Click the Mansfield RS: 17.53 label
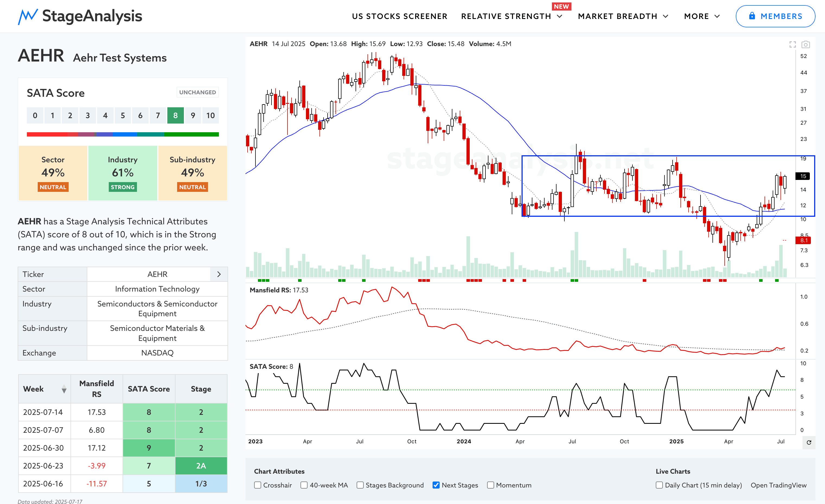Viewport: 825px width, 504px height. click(279, 290)
